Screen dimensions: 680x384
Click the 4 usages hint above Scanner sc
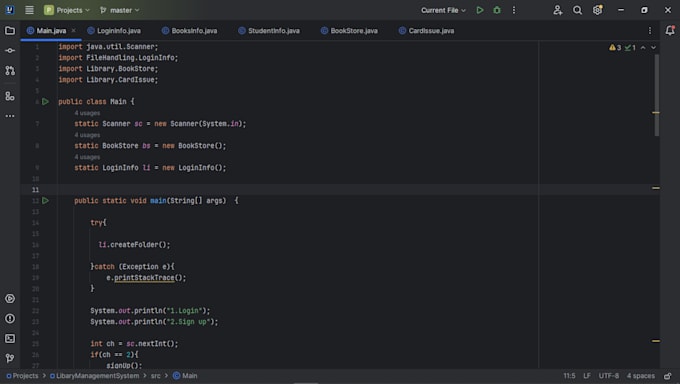pyautogui.click(x=87, y=113)
